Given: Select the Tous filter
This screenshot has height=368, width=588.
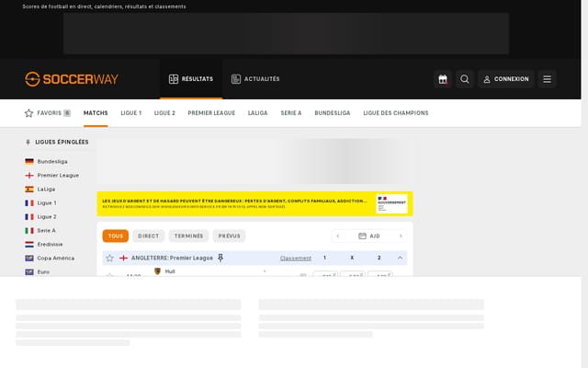Looking at the screenshot, I should 116,236.
